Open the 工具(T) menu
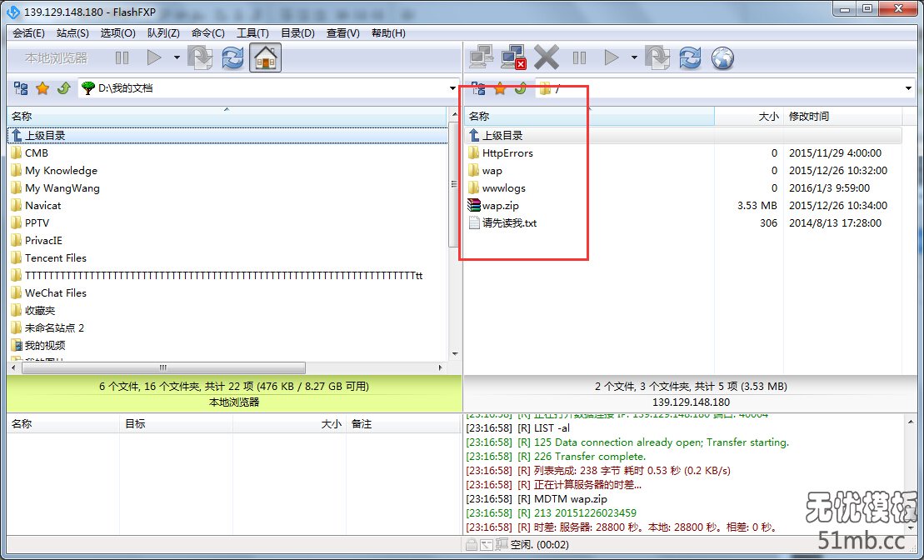 pyautogui.click(x=252, y=33)
